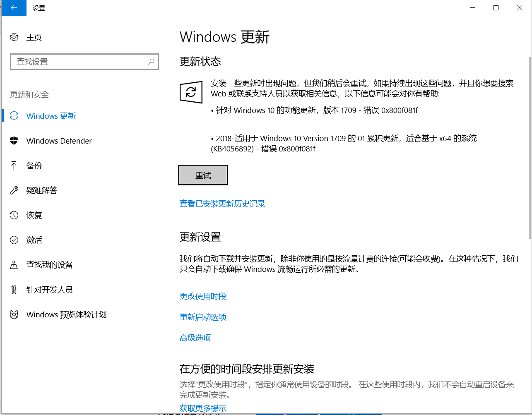Click the 重试 button
The height and width of the screenshot is (415, 532).
point(203,175)
